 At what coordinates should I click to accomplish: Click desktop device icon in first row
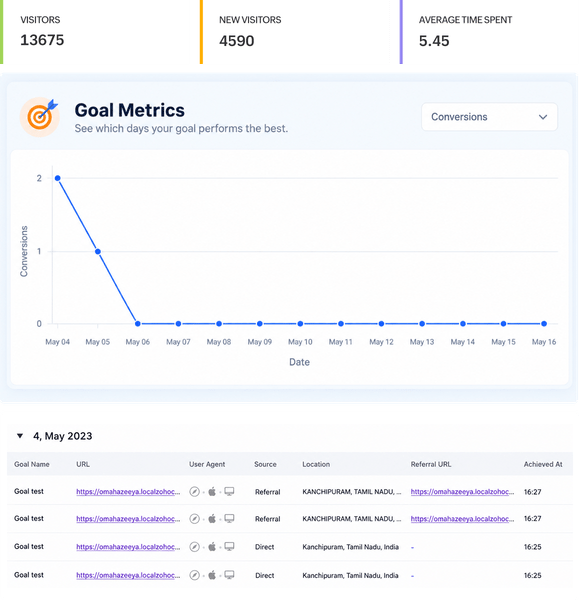(x=229, y=491)
